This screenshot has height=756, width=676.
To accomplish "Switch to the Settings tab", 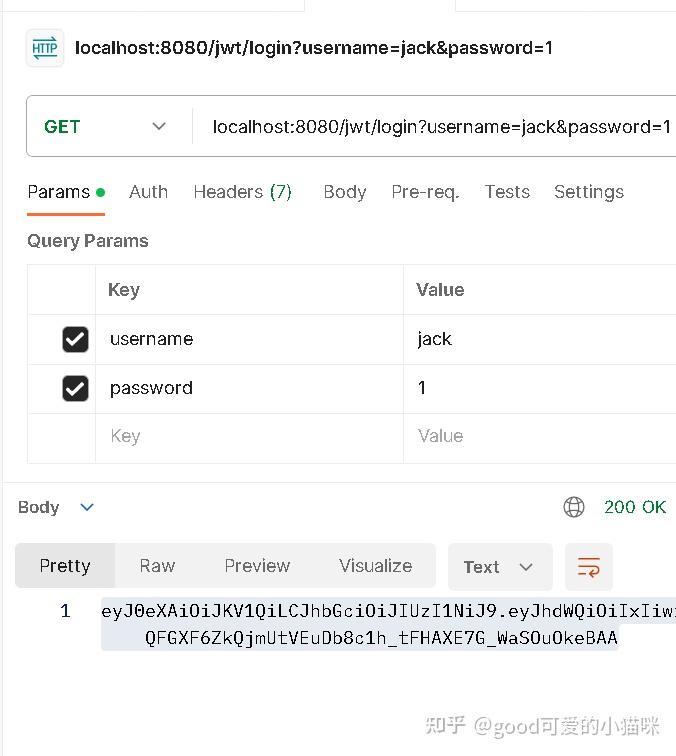I will (588, 192).
